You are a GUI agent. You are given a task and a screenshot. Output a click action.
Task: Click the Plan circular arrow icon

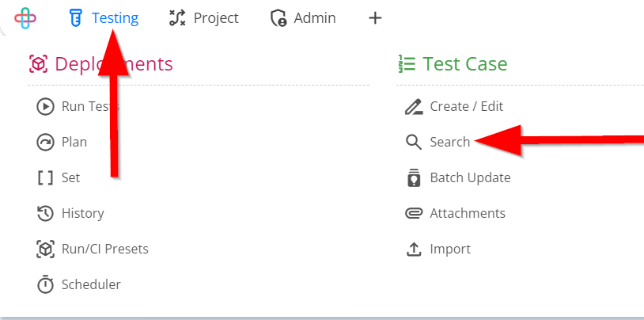click(x=45, y=143)
